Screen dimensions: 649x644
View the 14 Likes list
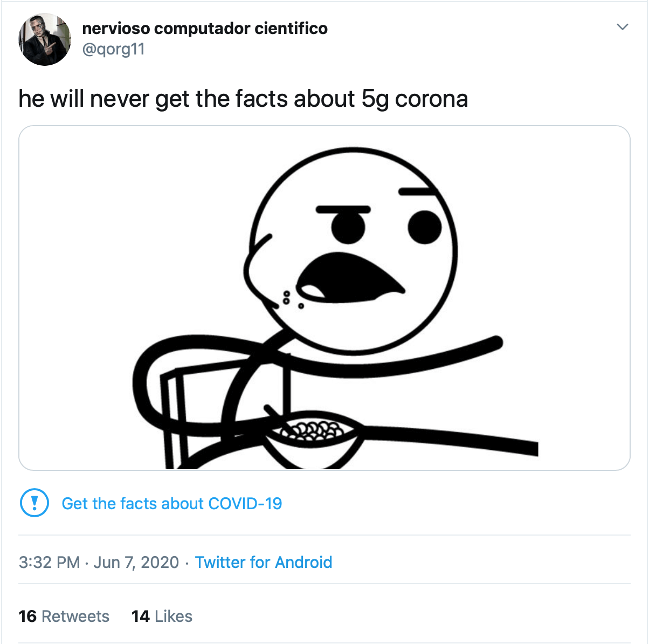pyautogui.click(x=162, y=616)
